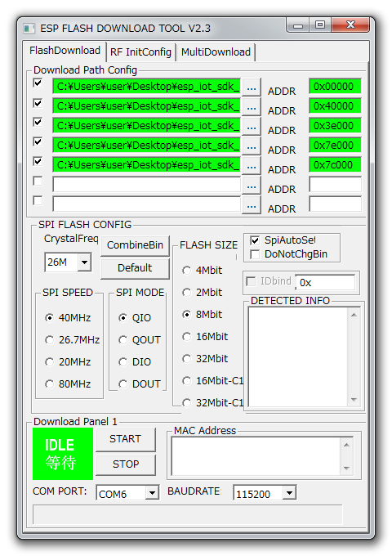Click the 0x40000 address field
This screenshot has width=392, height=556.
[335, 106]
